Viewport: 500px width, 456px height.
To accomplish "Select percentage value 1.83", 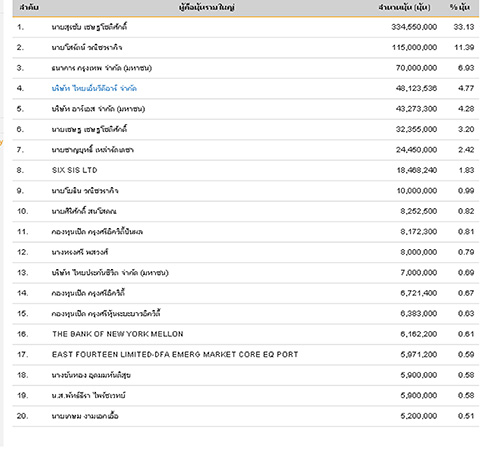I will pos(466,170).
